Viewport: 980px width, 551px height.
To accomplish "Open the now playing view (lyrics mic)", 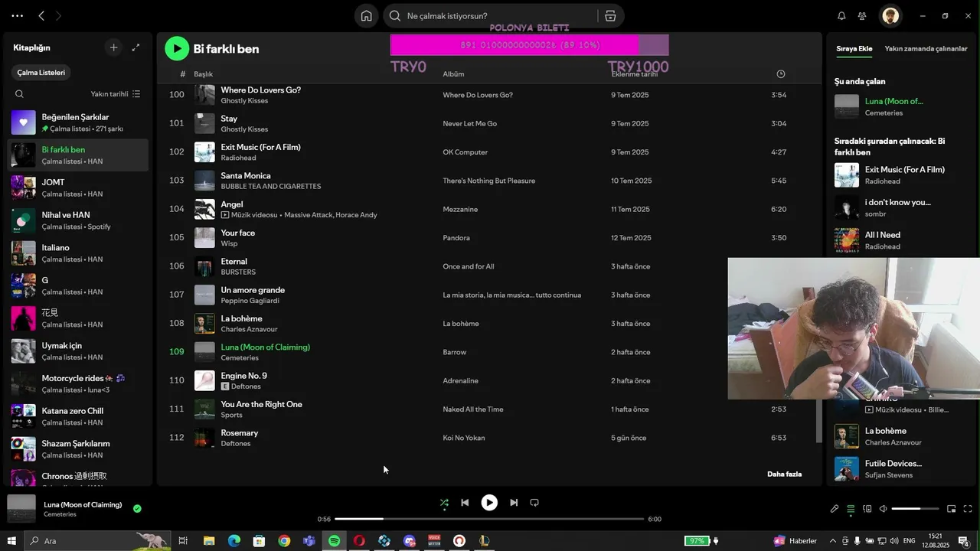I will [835, 509].
